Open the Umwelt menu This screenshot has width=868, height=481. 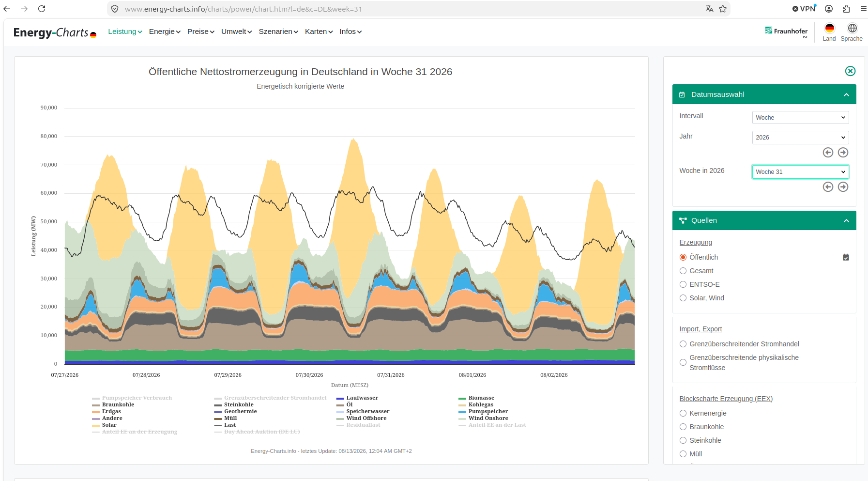[x=237, y=31]
